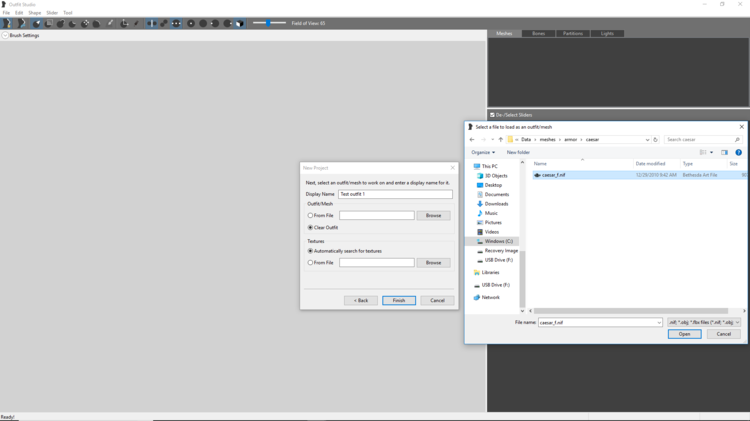Open the Organize dropdown menu
750x421 pixels.
point(483,152)
